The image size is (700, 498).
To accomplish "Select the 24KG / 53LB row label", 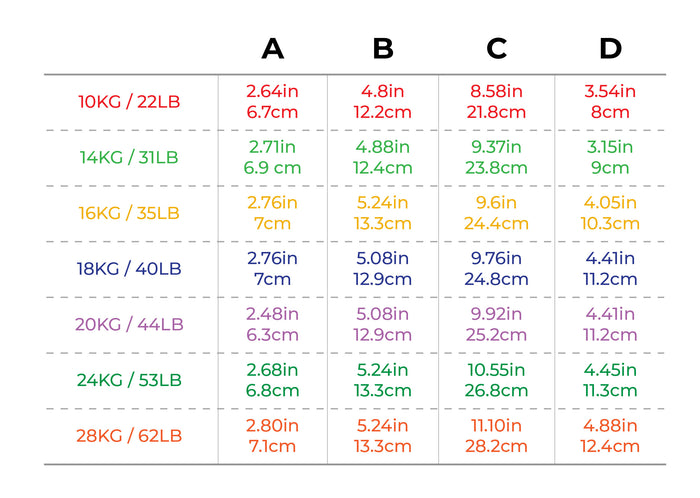I will pos(129,380).
